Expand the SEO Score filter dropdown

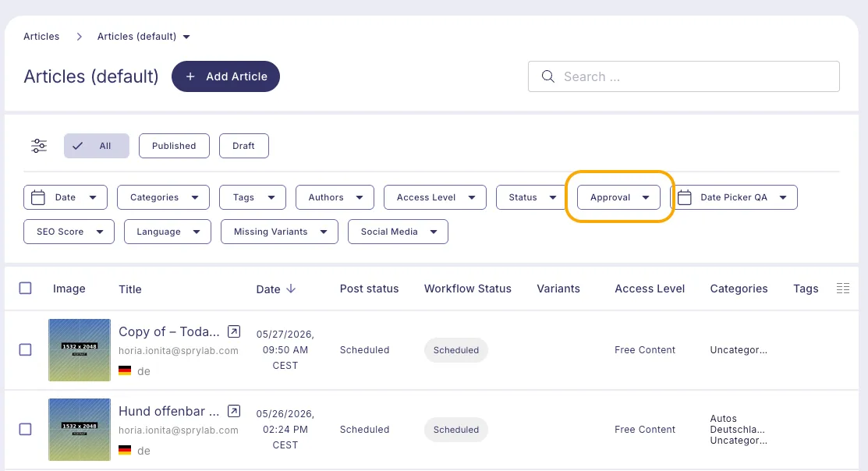coord(69,232)
